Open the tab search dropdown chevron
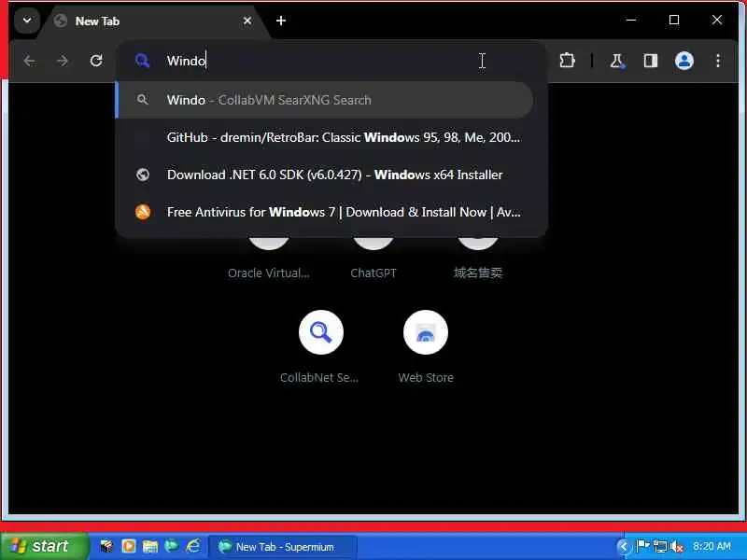 point(27,21)
